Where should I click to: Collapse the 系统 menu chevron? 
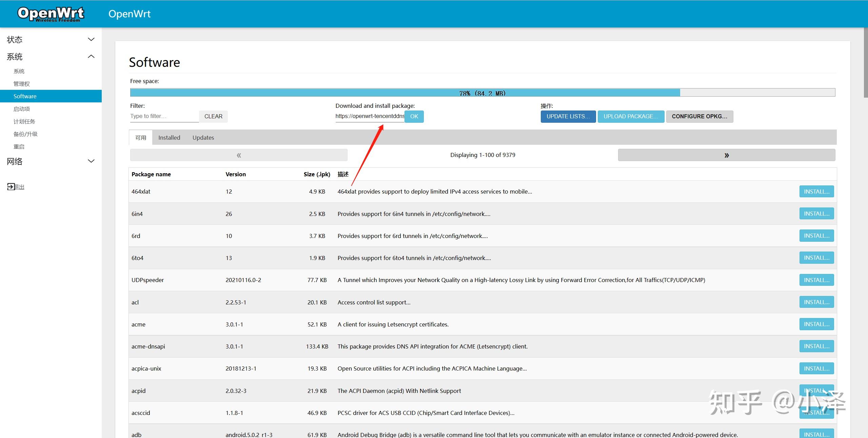[x=91, y=56]
